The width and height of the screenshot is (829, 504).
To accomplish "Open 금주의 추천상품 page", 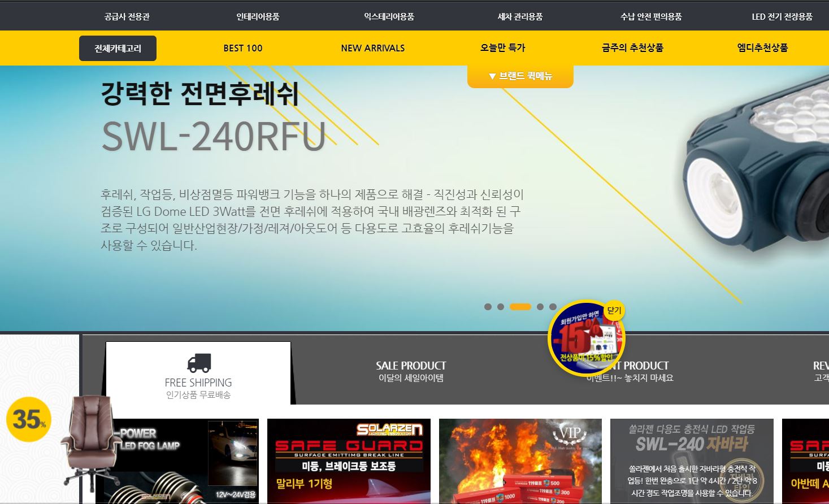I will point(633,48).
